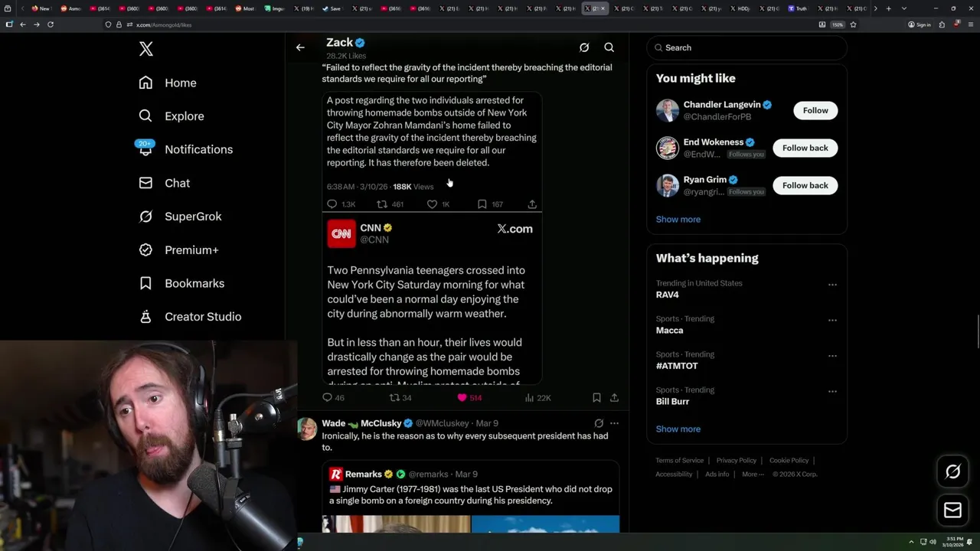Repost the post with 34 reposts

(400, 397)
